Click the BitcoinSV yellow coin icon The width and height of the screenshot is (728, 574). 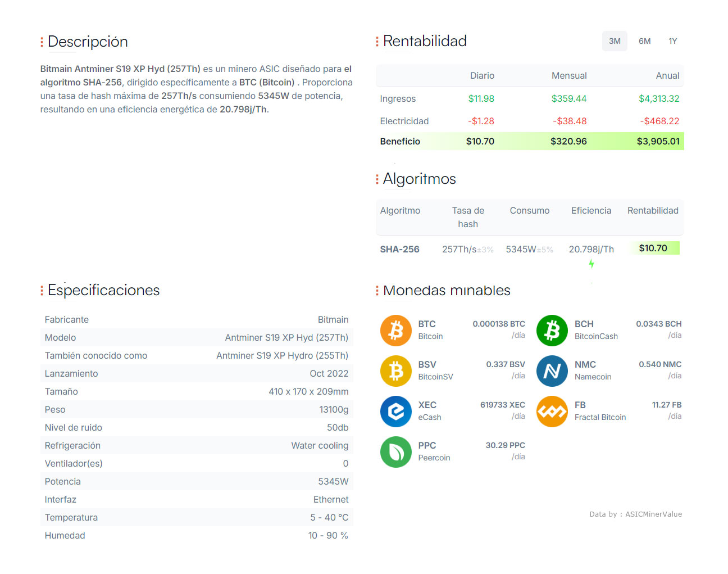[396, 371]
